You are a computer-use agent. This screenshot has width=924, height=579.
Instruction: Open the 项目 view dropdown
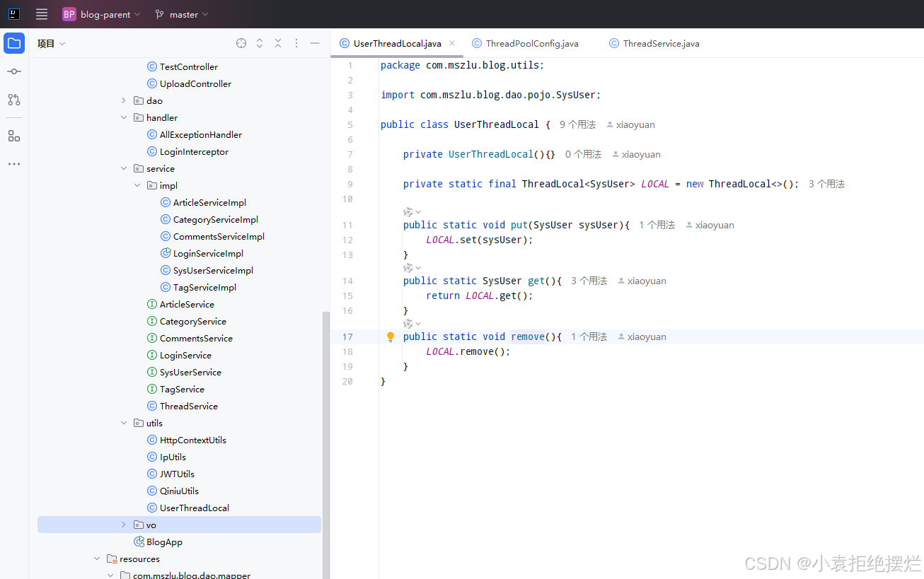coord(52,43)
